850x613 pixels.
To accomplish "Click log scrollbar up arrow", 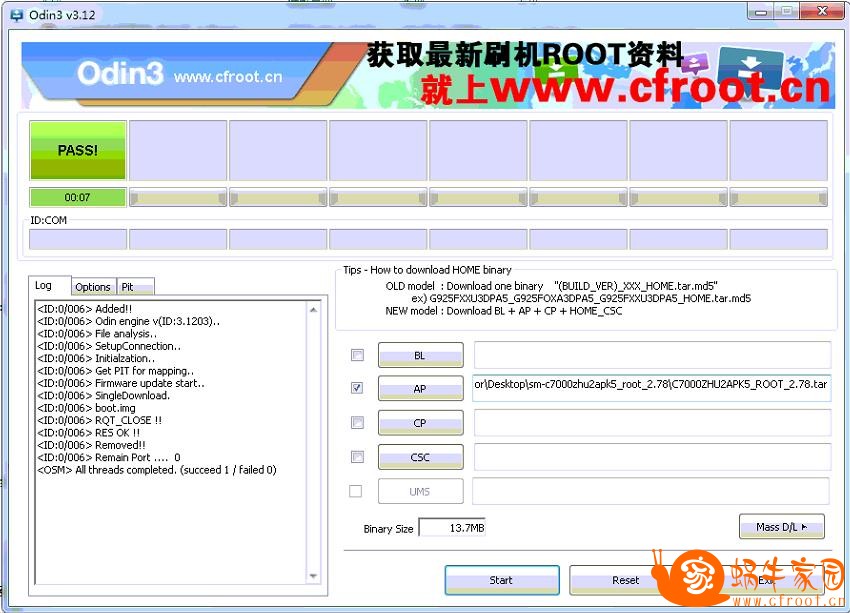I will click(313, 309).
